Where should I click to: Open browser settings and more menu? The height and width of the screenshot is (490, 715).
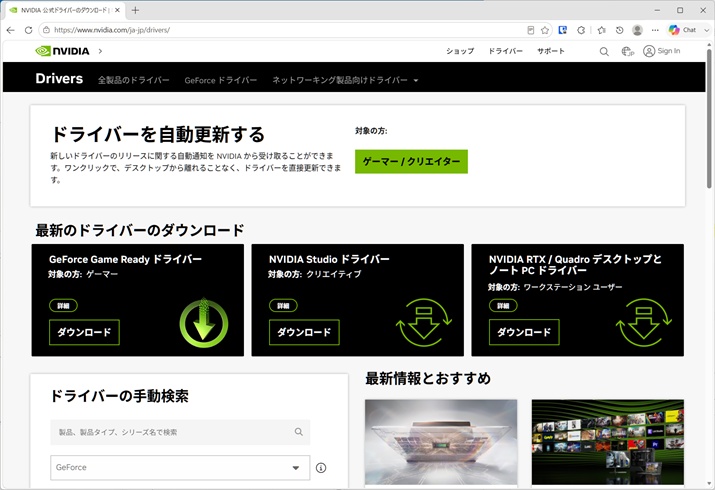pos(655,30)
